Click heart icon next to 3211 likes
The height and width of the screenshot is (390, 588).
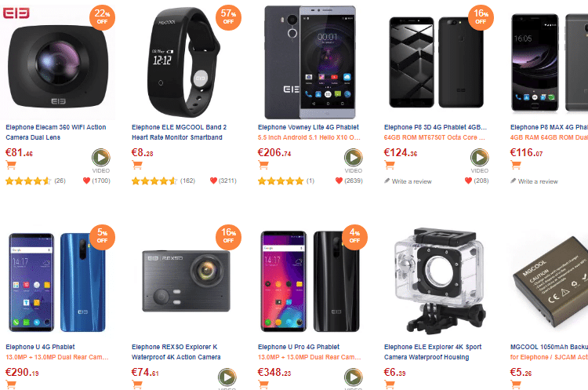pyautogui.click(x=213, y=181)
